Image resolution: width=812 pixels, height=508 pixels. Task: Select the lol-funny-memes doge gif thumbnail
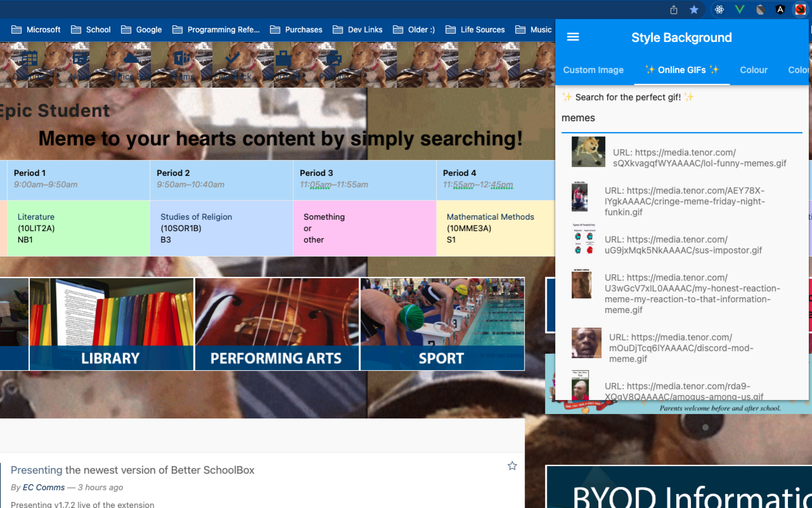[x=588, y=152]
